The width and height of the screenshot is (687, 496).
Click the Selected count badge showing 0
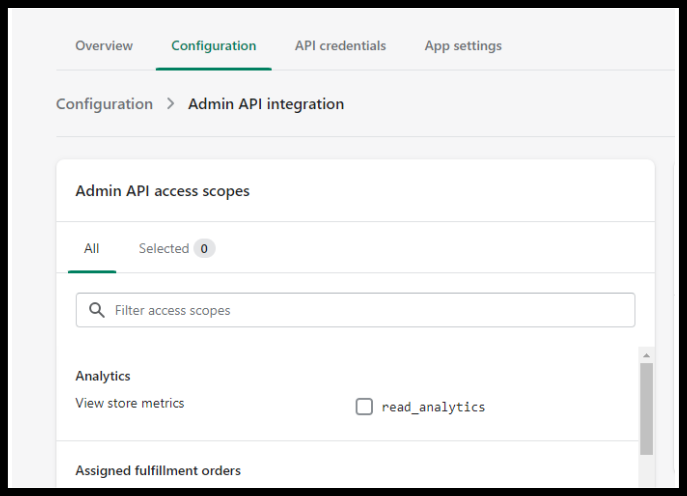[204, 248]
